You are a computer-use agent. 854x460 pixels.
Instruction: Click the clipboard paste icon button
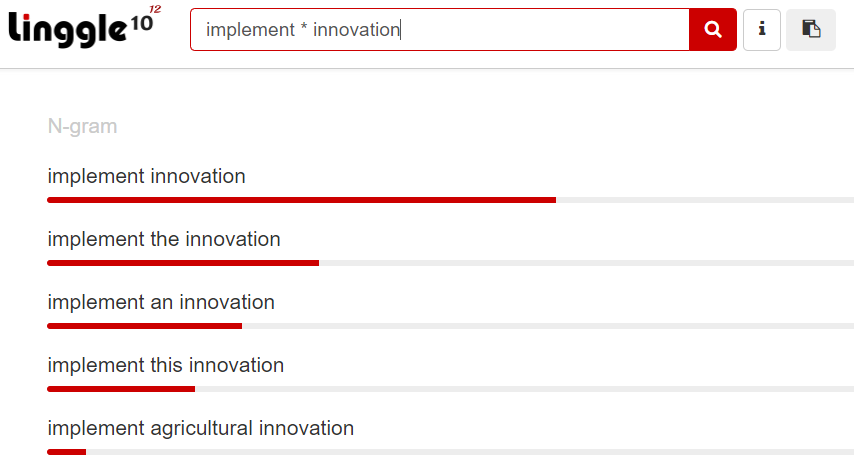pyautogui.click(x=810, y=29)
